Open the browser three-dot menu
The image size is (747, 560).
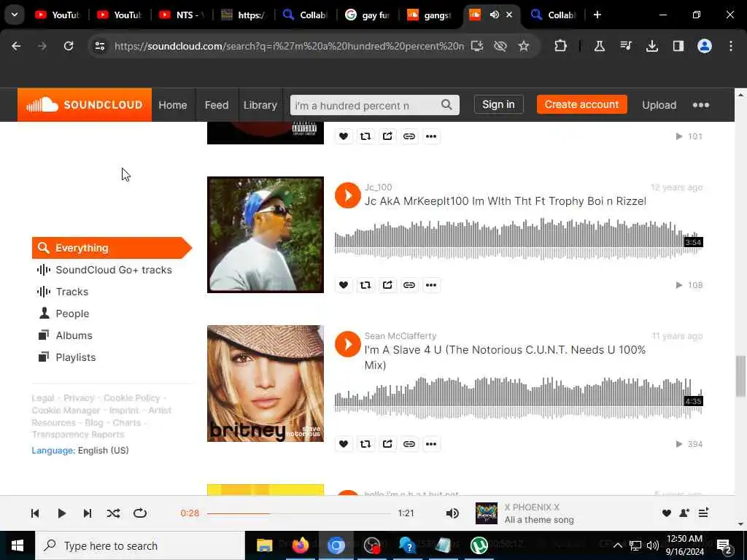[731, 46]
